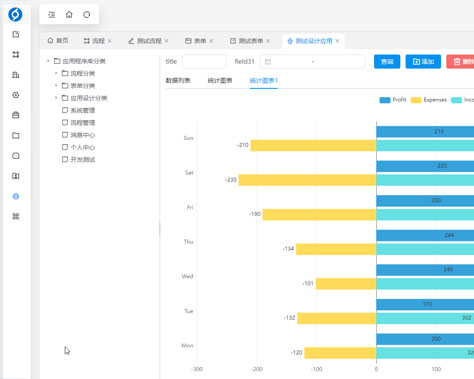Viewport: 474px width, 379px height.
Task: Switch to the 测试流程 page tab
Action: click(148, 41)
